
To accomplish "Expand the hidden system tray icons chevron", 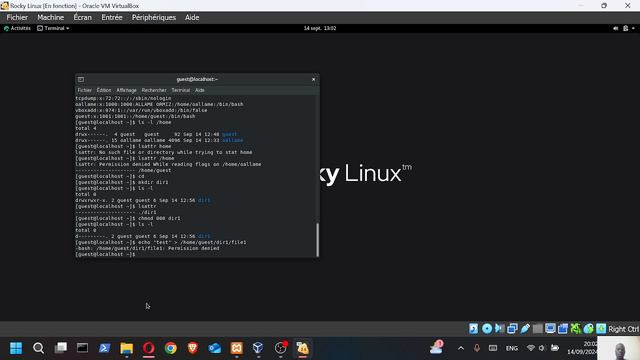I will coord(461,348).
